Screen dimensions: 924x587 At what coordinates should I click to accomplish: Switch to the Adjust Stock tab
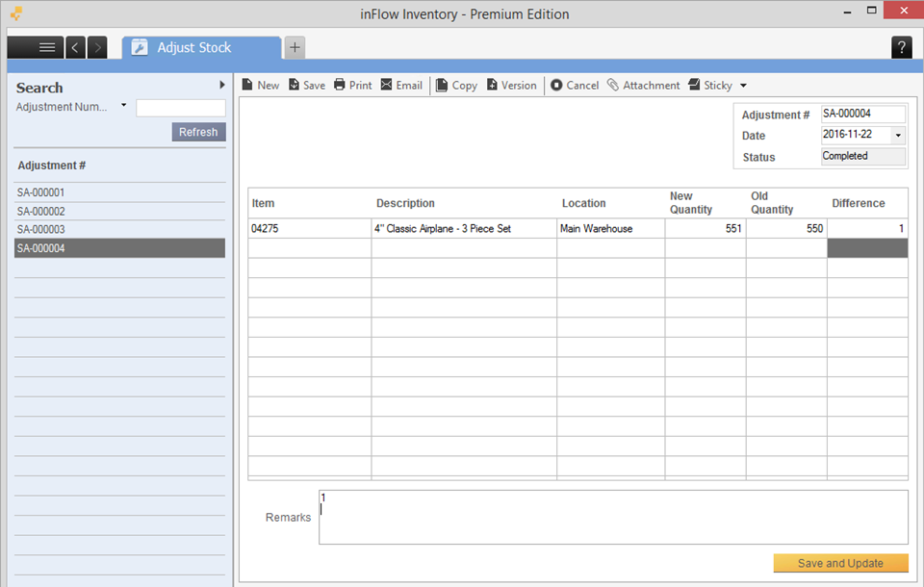coord(201,48)
